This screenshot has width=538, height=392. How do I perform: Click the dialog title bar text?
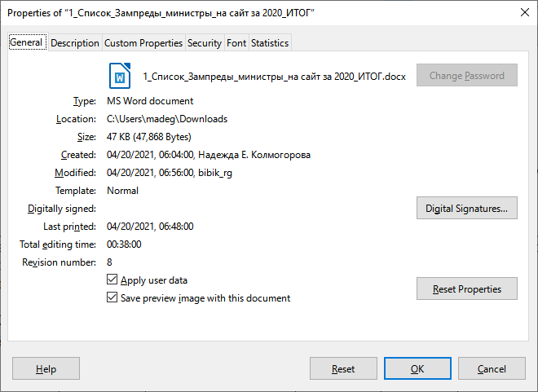161,13
